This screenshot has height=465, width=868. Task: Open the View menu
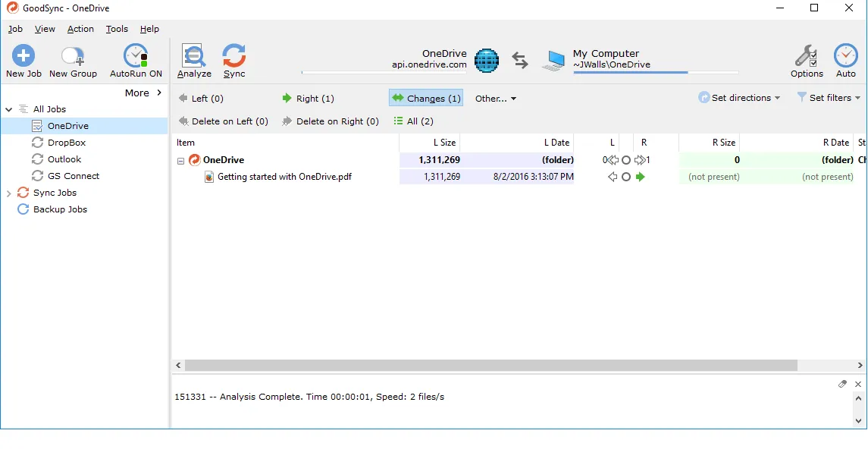coord(45,29)
